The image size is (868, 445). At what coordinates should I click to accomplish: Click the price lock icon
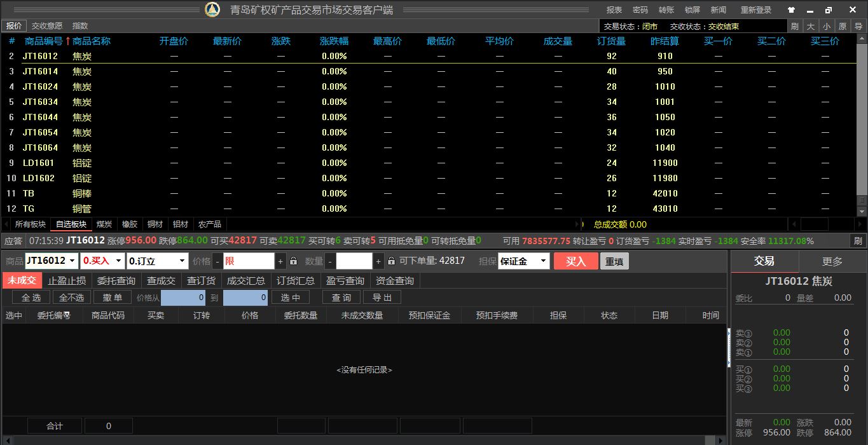(293, 261)
